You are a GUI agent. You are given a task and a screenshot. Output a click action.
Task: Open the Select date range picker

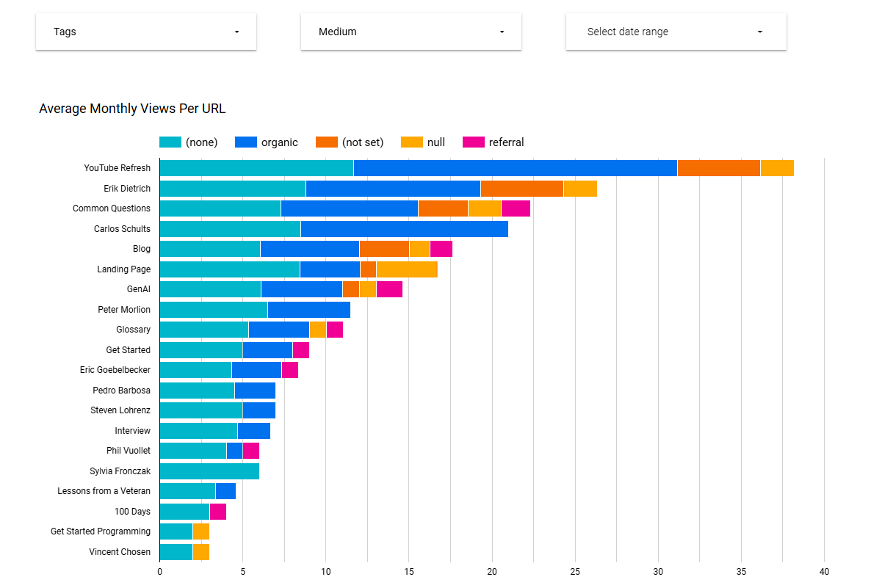tap(676, 32)
